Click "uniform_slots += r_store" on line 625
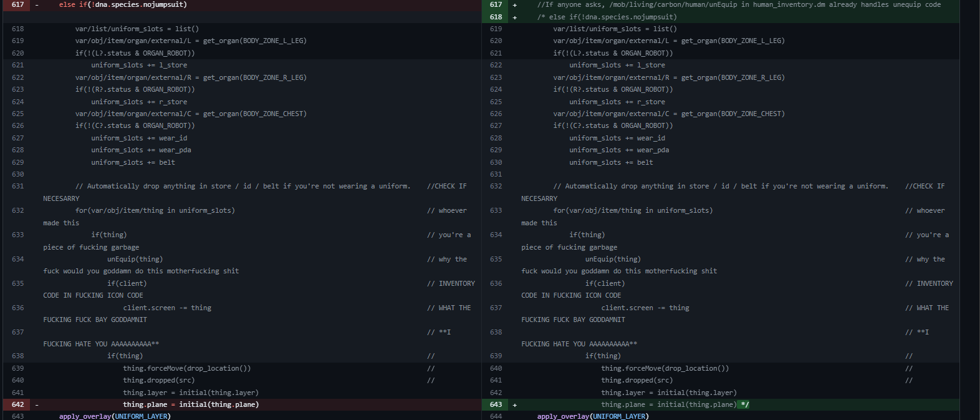Screen dimensions: 980x420 point(617,102)
